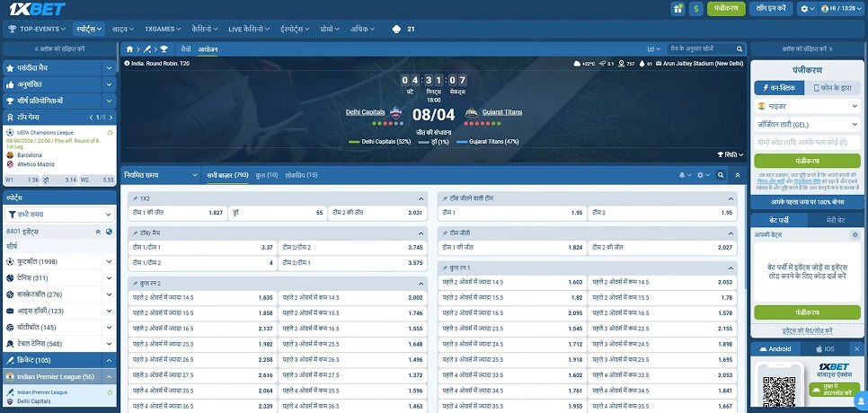Expand अनुशंसित section
The image size is (868, 413).
[x=109, y=84]
